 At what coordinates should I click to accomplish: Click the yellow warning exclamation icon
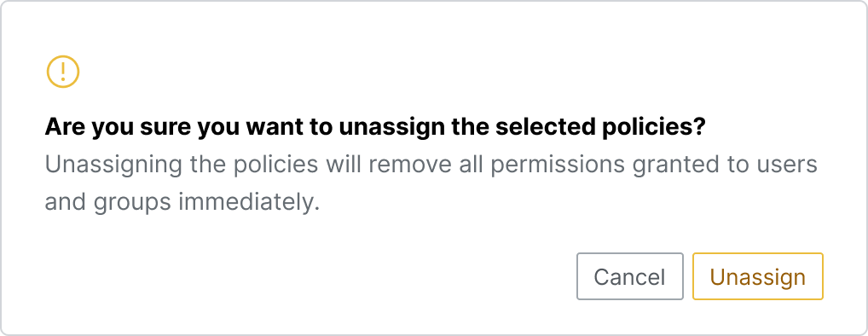[63, 72]
